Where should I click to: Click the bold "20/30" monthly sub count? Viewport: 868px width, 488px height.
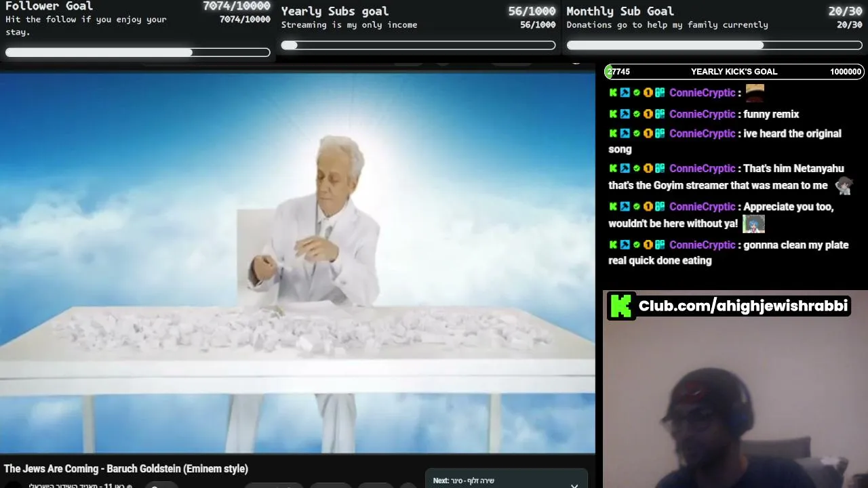click(846, 12)
